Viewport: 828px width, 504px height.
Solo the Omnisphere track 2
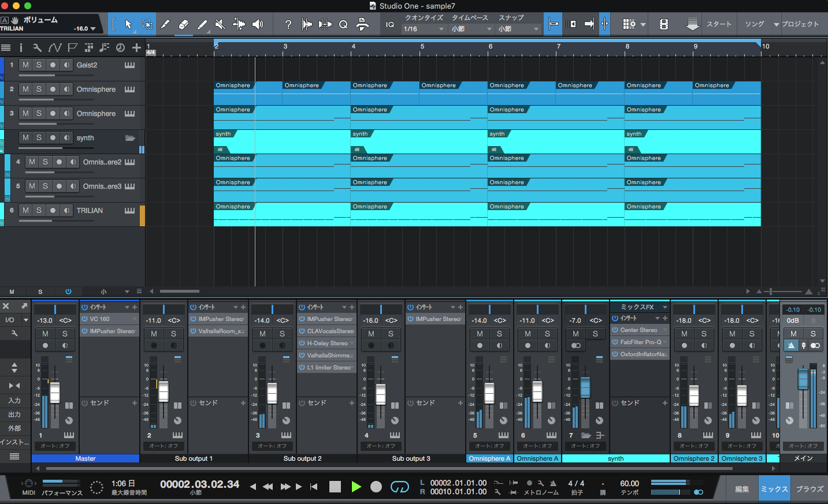pos(39,89)
